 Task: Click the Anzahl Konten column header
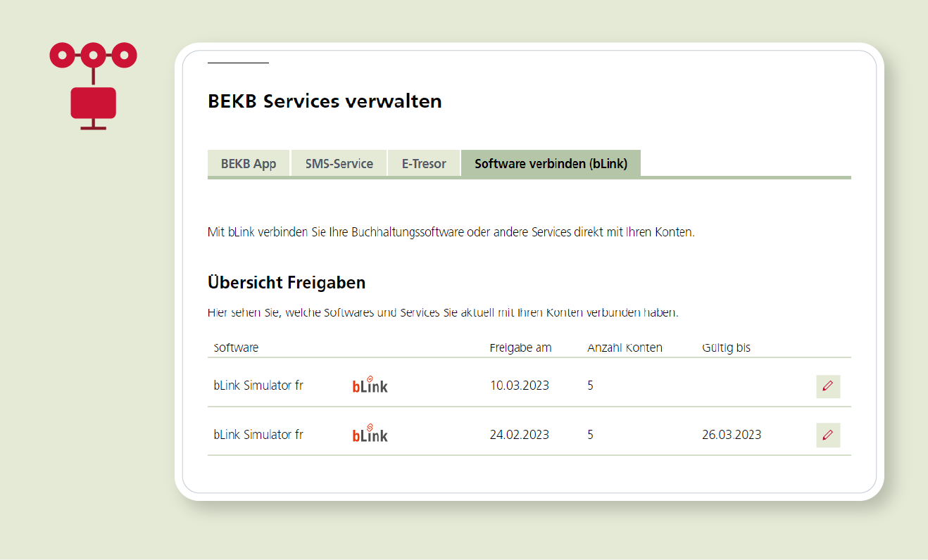(x=625, y=348)
